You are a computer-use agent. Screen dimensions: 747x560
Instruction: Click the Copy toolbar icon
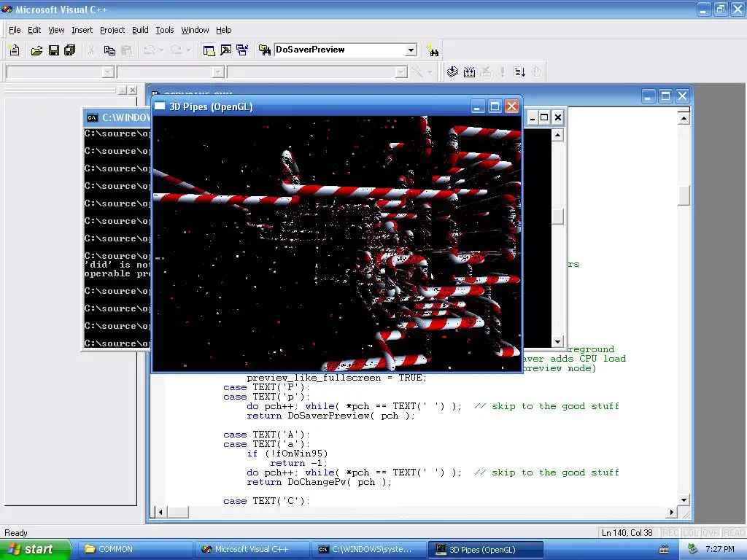pyautogui.click(x=109, y=50)
